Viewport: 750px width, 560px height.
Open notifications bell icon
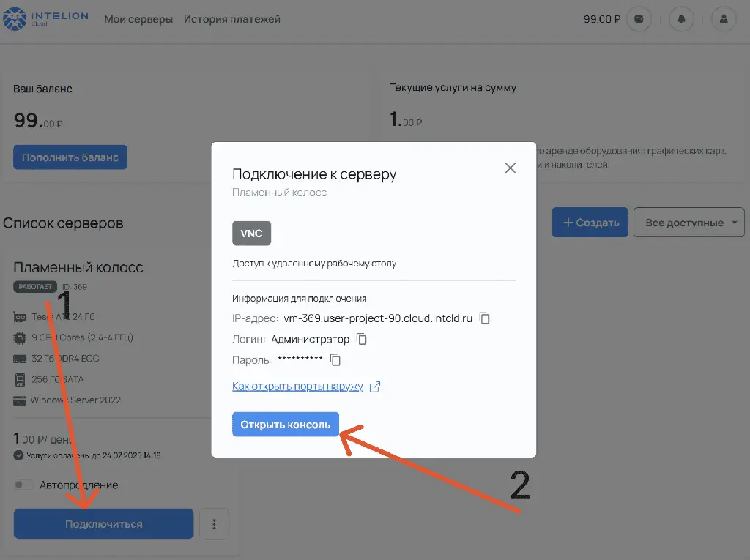tap(682, 20)
